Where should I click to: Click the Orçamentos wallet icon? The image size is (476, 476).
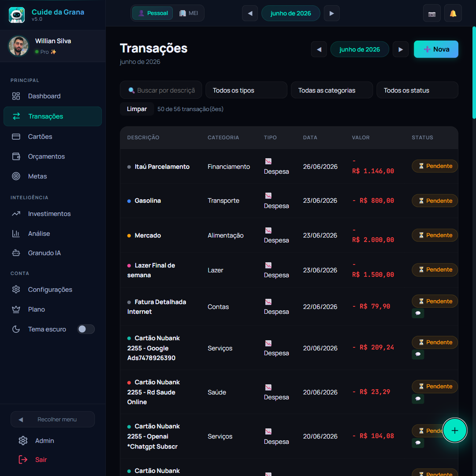[x=16, y=156]
